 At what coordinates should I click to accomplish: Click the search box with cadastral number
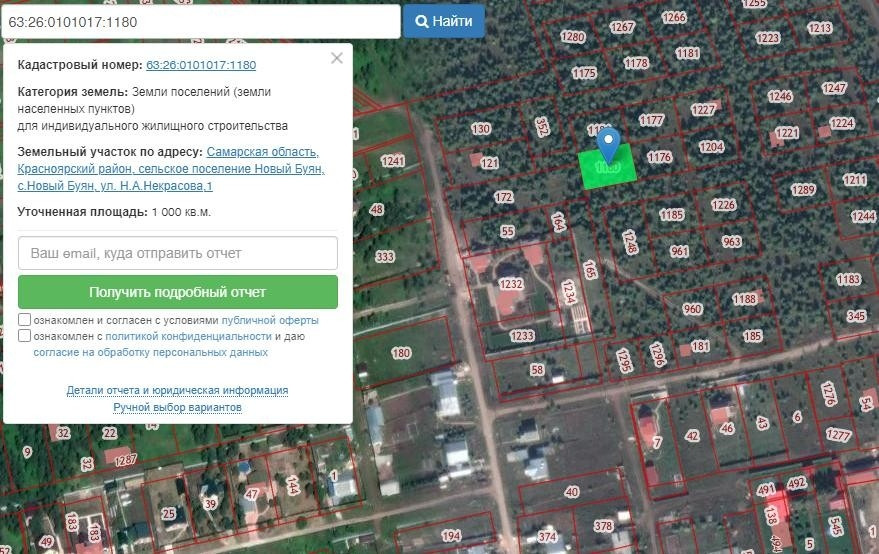(x=201, y=22)
